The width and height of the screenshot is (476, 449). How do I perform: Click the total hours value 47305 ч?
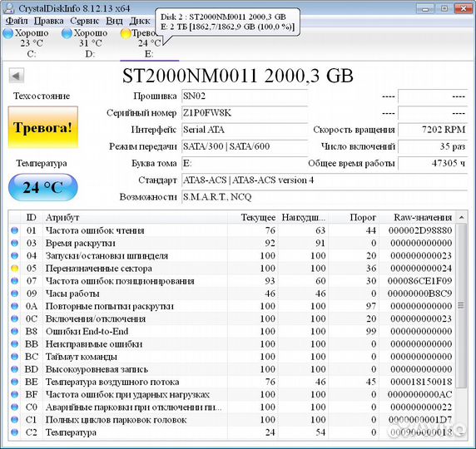pos(433,163)
